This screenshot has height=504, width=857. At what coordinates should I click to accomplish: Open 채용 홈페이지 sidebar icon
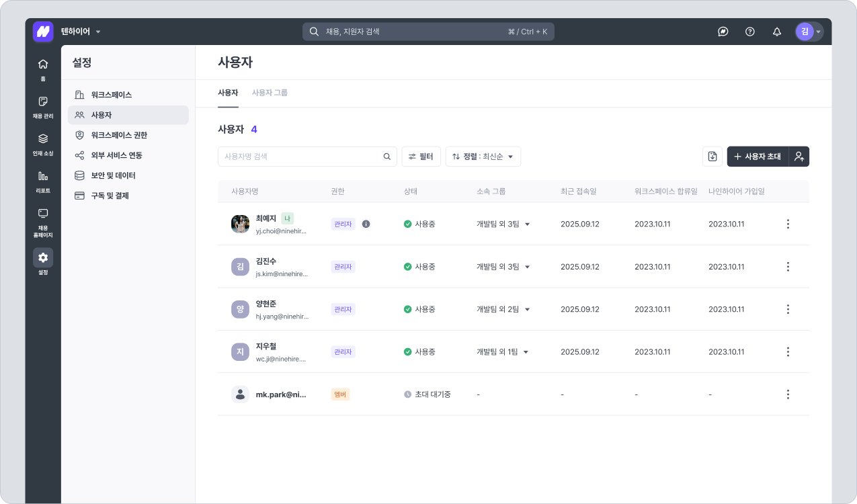(x=43, y=222)
